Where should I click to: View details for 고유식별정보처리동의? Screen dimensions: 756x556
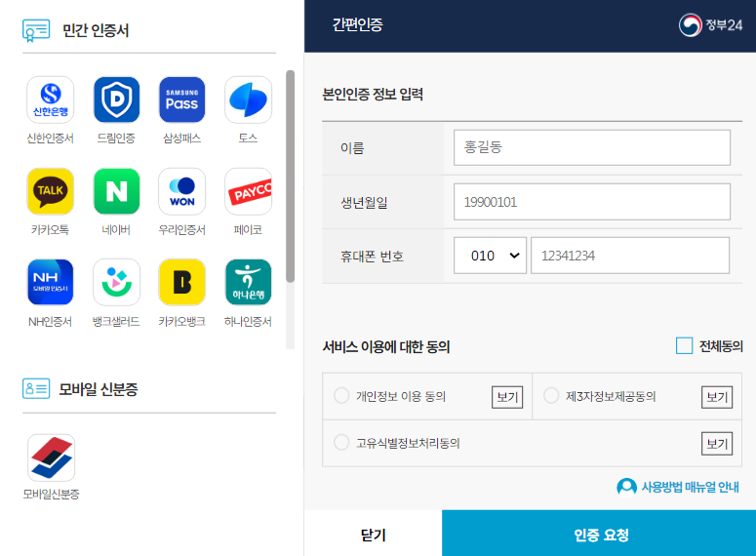[717, 444]
